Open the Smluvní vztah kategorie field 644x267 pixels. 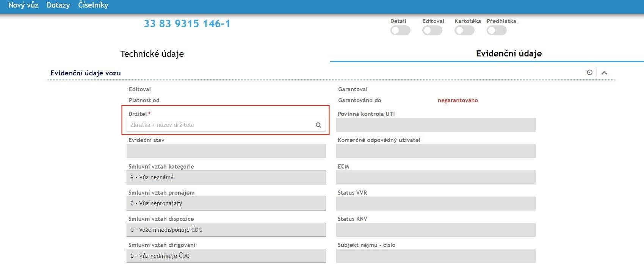[x=226, y=177]
